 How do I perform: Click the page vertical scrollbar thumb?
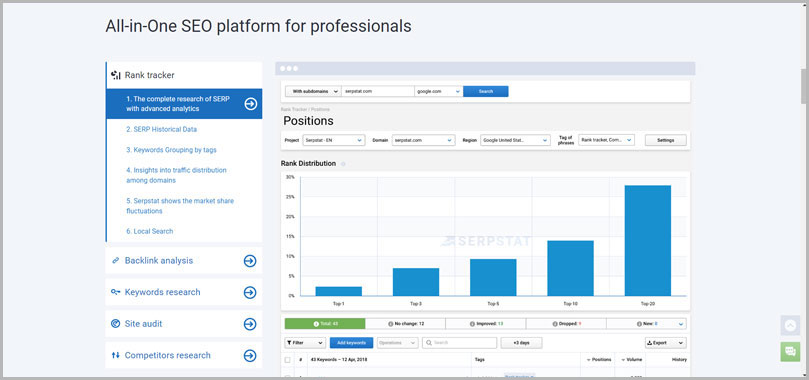pos(804,86)
